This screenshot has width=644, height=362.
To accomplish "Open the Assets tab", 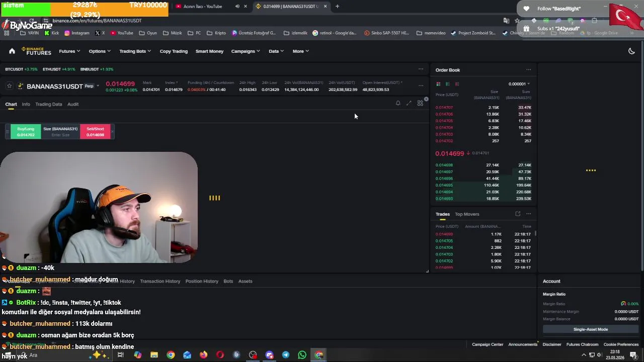I will [246, 281].
